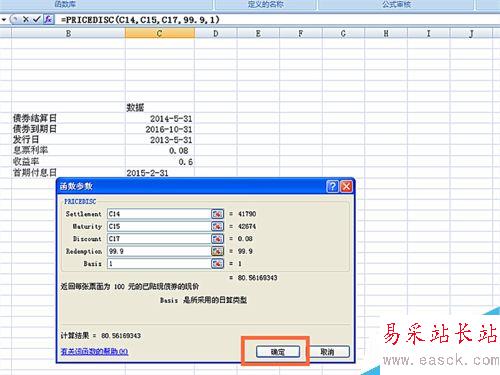Click the collapse-dialog icon for Maturity field
Image resolution: width=500 pixels, height=375 pixels.
[217, 226]
